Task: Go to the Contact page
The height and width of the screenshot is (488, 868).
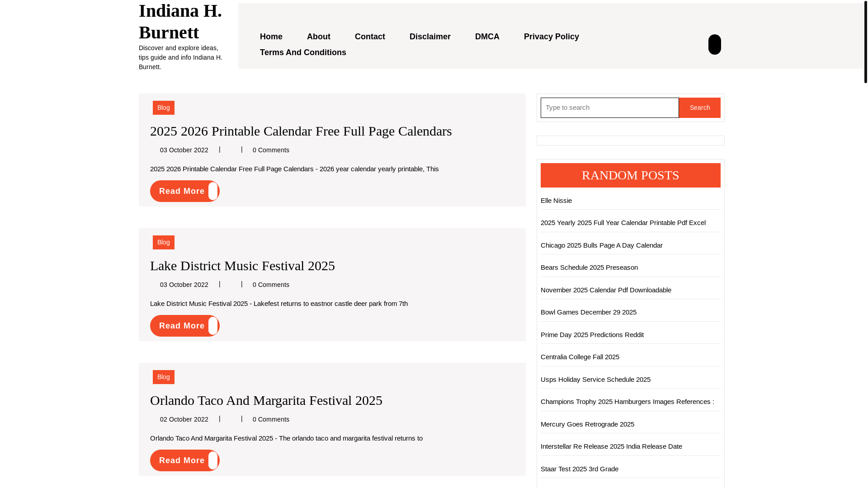Action: (370, 37)
